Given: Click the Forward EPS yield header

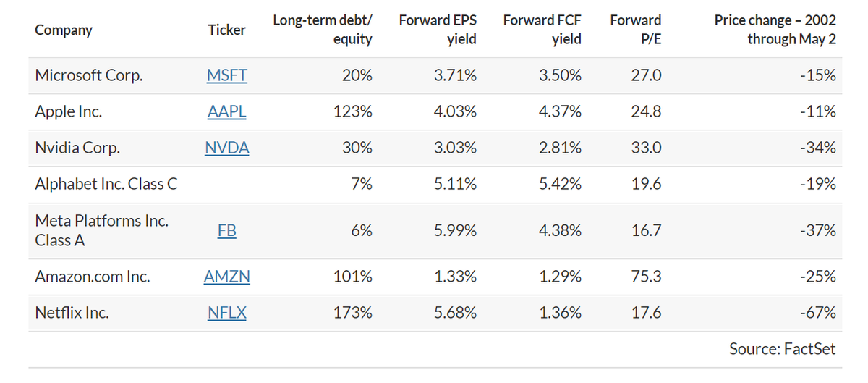Looking at the screenshot, I should (x=438, y=30).
